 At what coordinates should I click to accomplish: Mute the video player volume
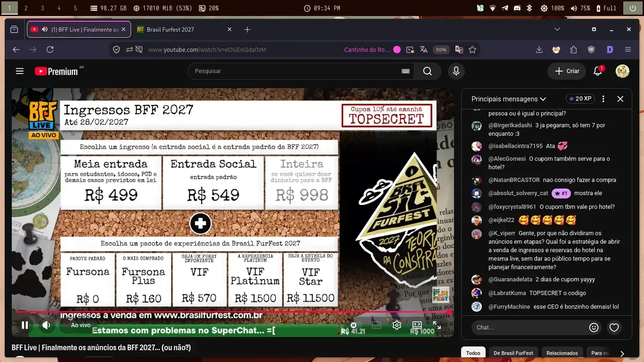click(46, 325)
